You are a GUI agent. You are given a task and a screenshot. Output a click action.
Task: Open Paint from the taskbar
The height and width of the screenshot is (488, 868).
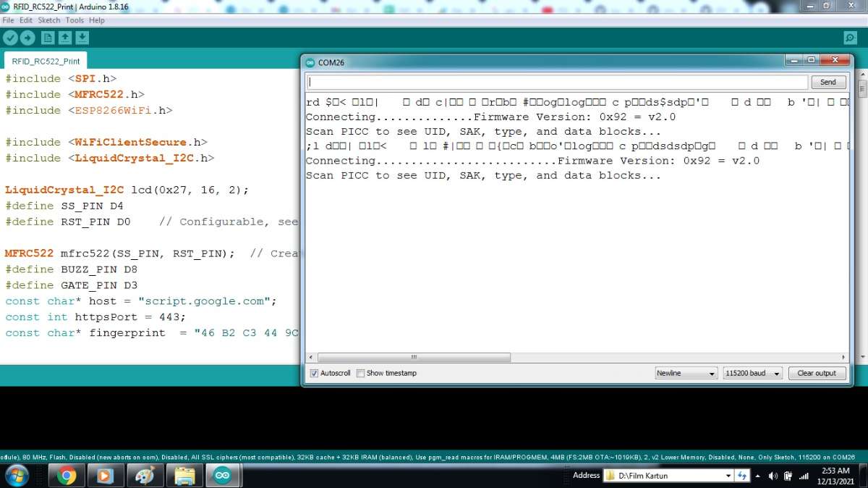coord(145,476)
